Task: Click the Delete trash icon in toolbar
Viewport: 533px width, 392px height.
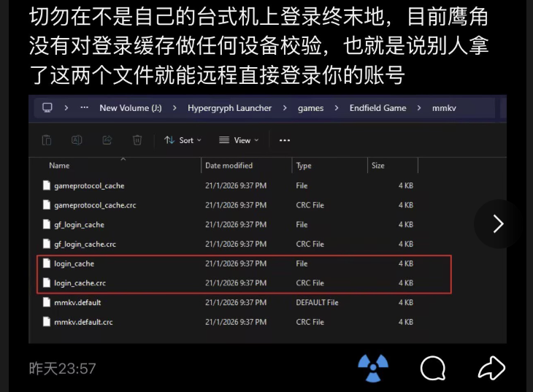Action: [x=137, y=140]
